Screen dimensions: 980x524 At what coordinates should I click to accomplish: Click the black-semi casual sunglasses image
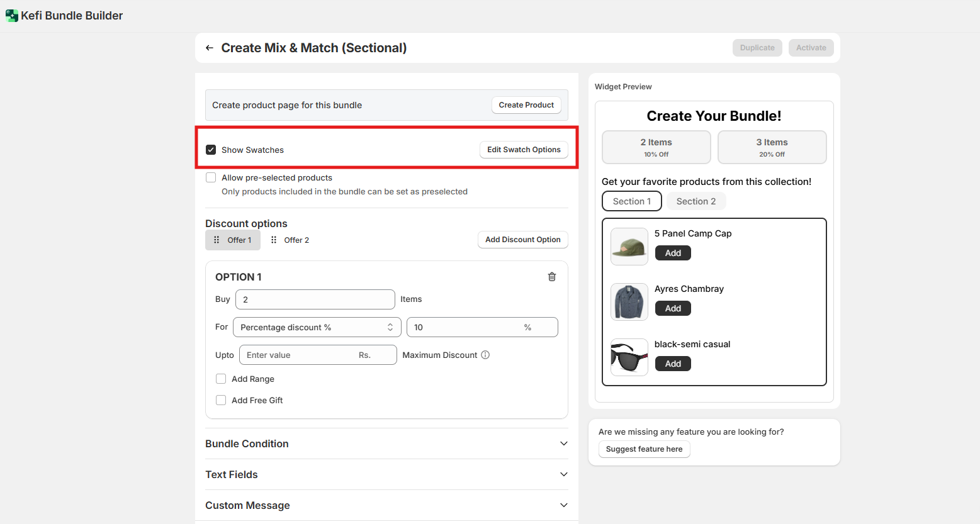click(629, 357)
